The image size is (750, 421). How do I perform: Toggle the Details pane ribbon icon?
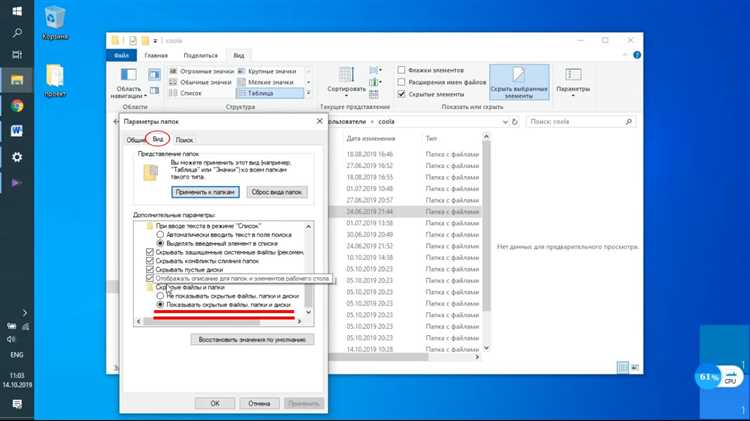154,90
